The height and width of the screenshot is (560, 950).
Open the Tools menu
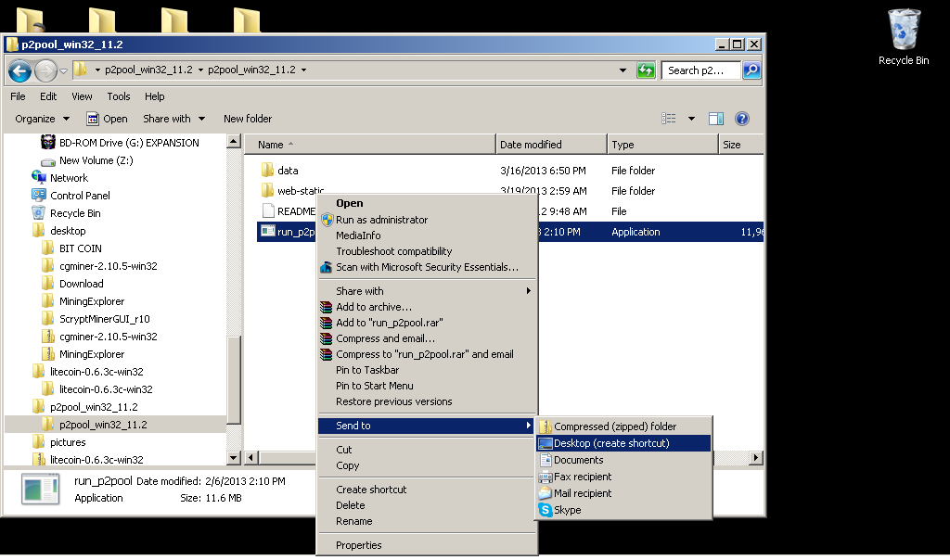point(119,96)
